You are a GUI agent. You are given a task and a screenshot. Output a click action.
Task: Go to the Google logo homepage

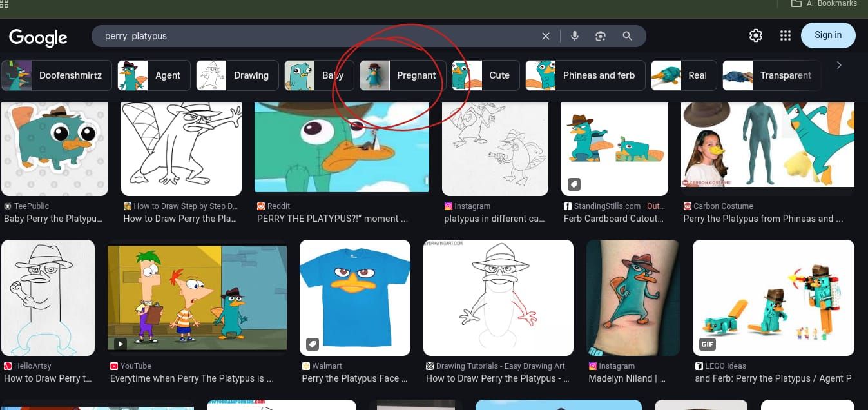coord(38,37)
